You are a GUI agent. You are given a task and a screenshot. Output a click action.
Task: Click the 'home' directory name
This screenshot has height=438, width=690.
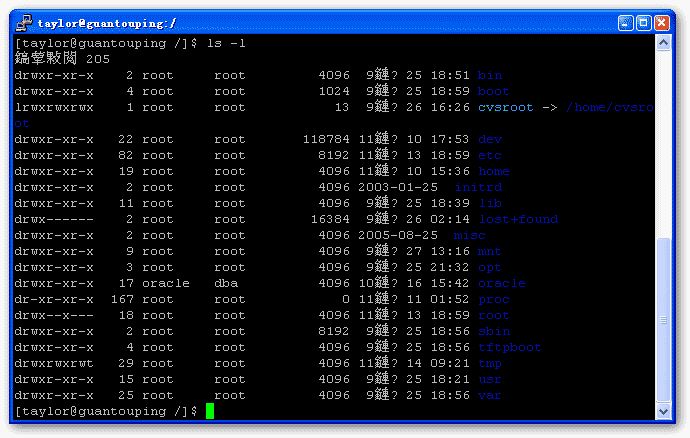tap(494, 171)
